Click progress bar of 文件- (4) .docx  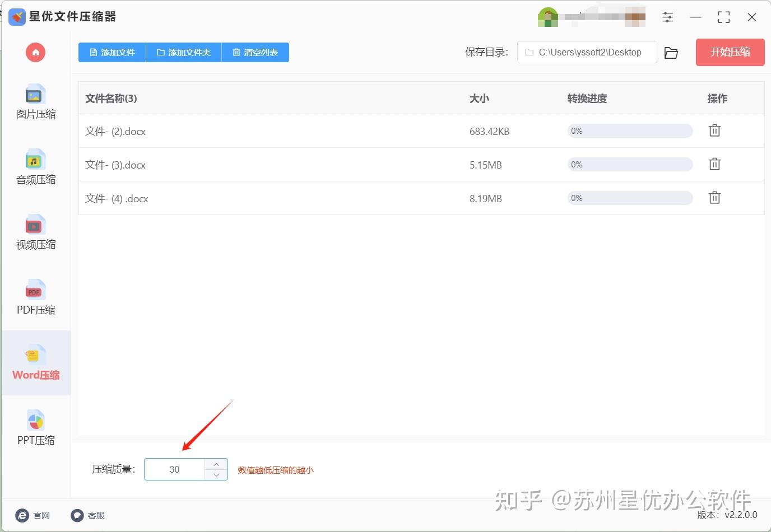630,198
